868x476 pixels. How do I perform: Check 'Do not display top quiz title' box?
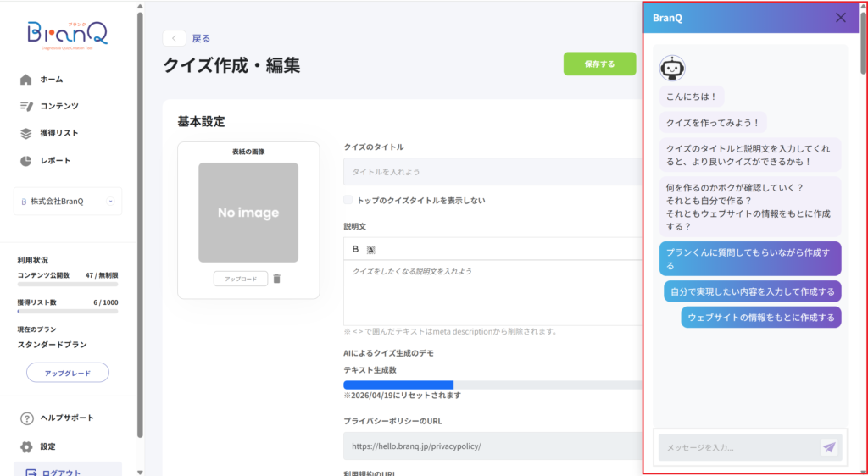[x=348, y=201]
